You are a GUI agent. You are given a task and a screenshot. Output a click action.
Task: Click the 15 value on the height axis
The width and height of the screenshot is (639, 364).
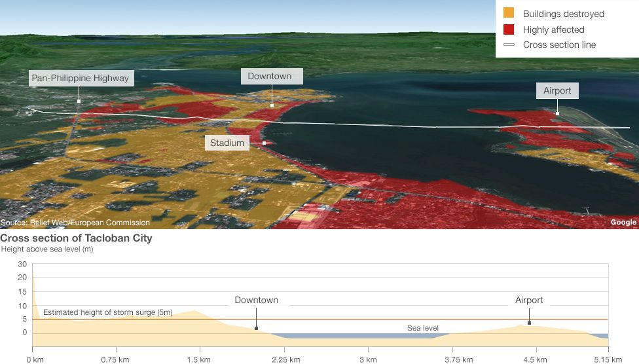(22, 291)
